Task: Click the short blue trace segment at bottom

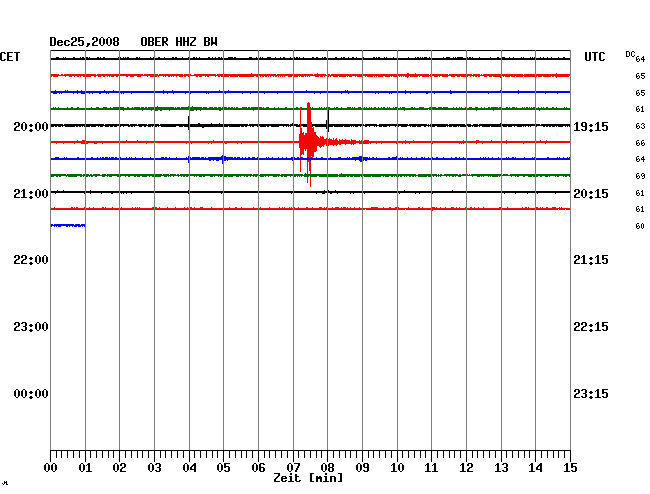Action: [68, 225]
